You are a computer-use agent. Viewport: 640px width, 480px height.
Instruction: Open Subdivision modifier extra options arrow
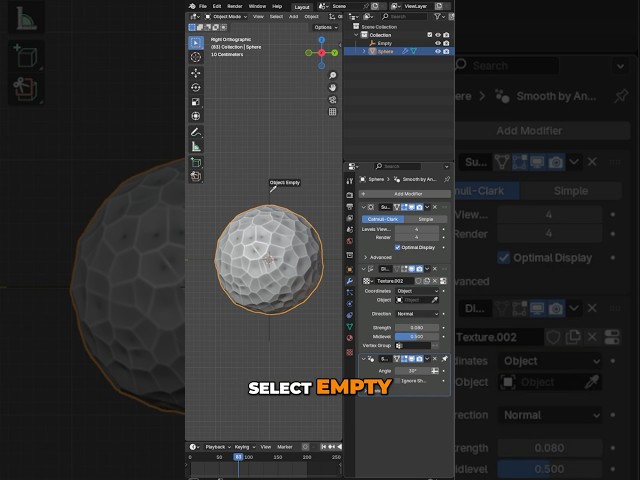point(427,207)
